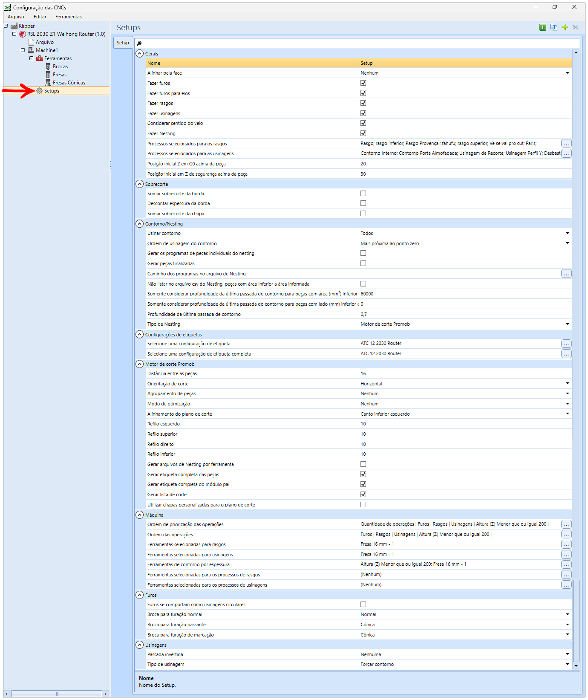Image resolution: width=588 pixels, height=700 pixels.
Task: Enable Descontar espessura da borda
Action: (363, 203)
